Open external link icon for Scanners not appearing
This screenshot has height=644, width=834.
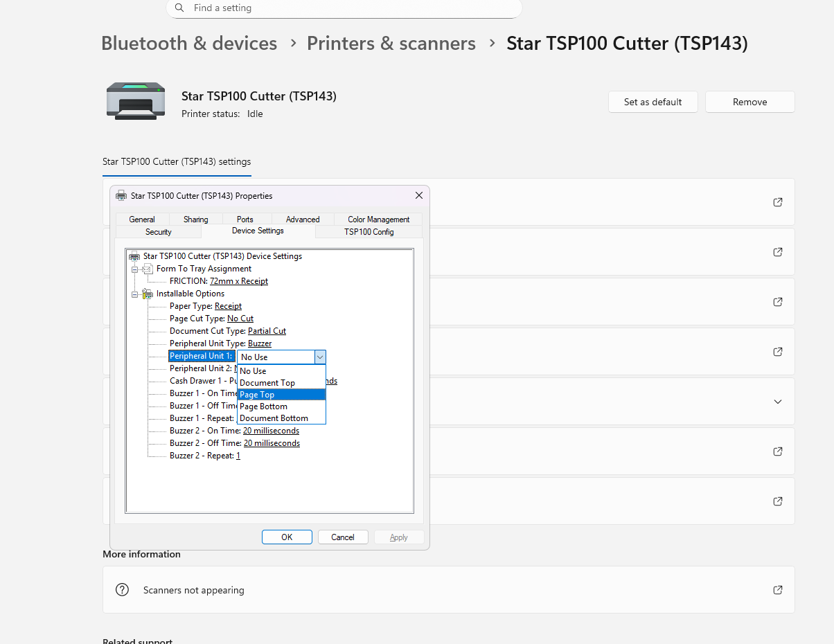coord(778,590)
